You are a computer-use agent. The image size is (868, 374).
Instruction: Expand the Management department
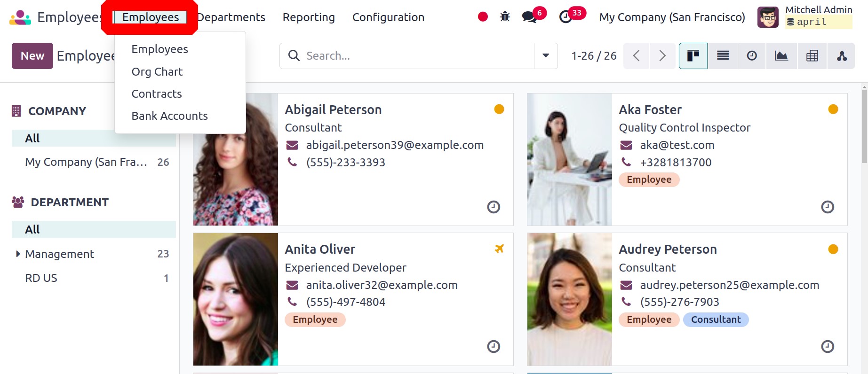click(18, 254)
